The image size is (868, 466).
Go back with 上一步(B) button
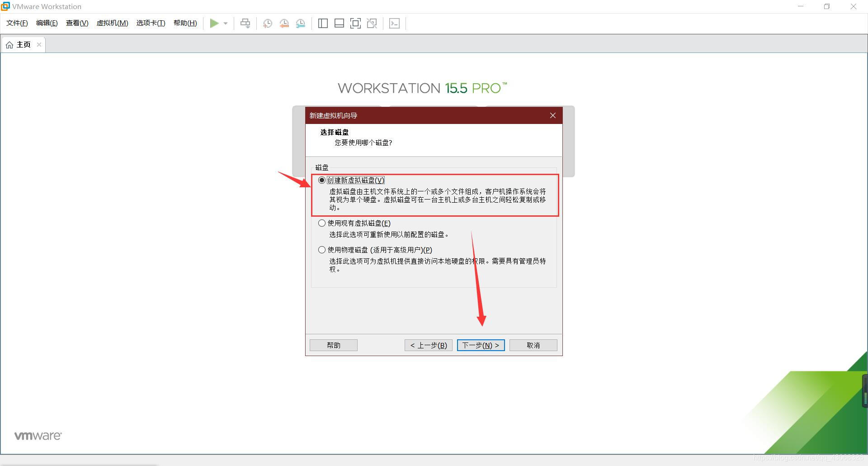(429, 345)
